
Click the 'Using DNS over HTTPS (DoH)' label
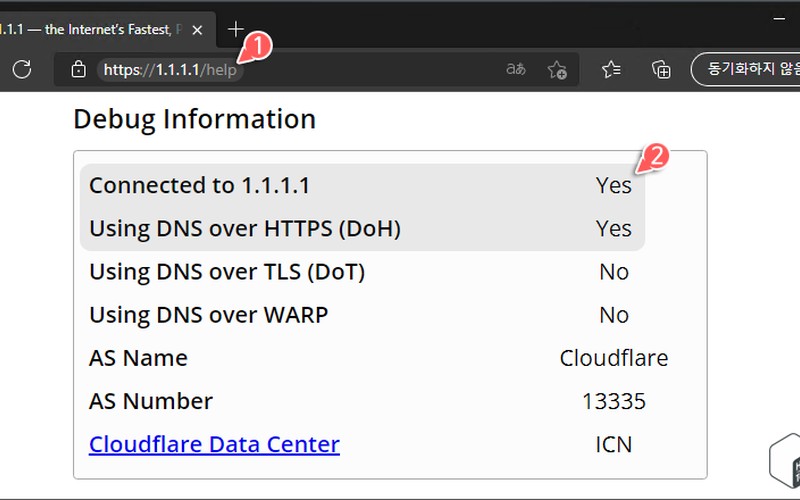point(245,229)
